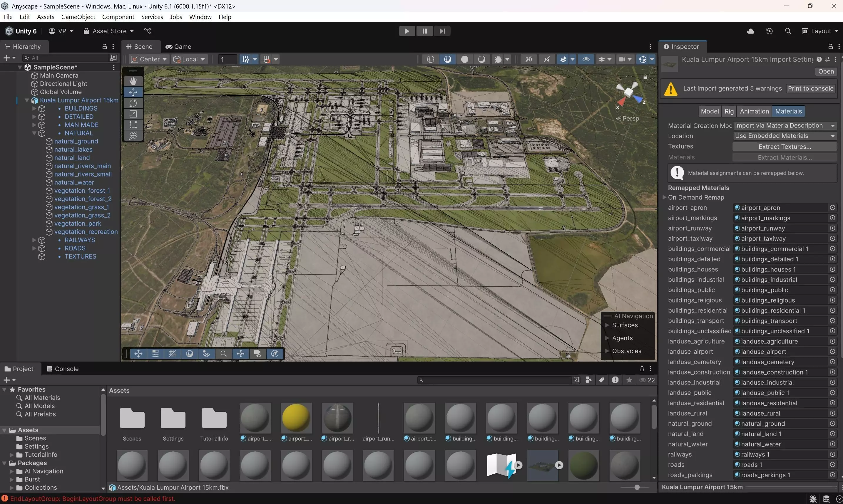This screenshot has height=504, width=843.
Task: Open Scene view options menu
Action: pos(650,46)
